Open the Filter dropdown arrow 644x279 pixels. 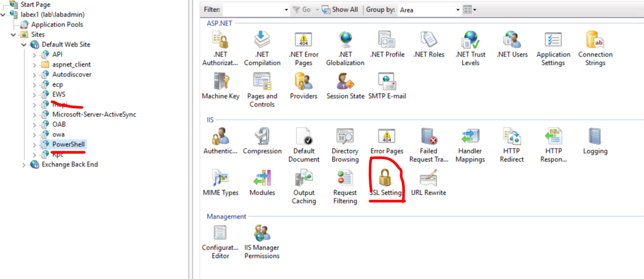(286, 9)
